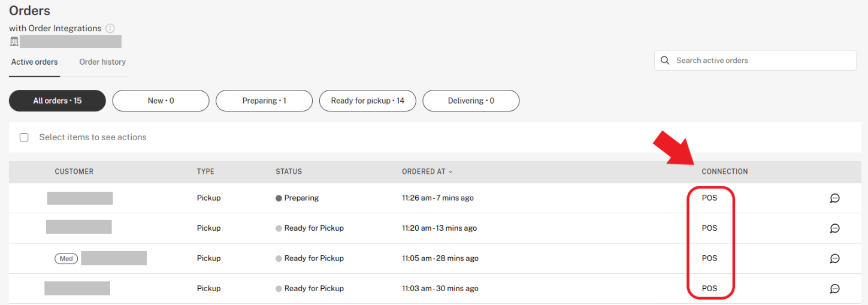
Task: Open message icon for 11:20 am order
Action: click(x=834, y=228)
